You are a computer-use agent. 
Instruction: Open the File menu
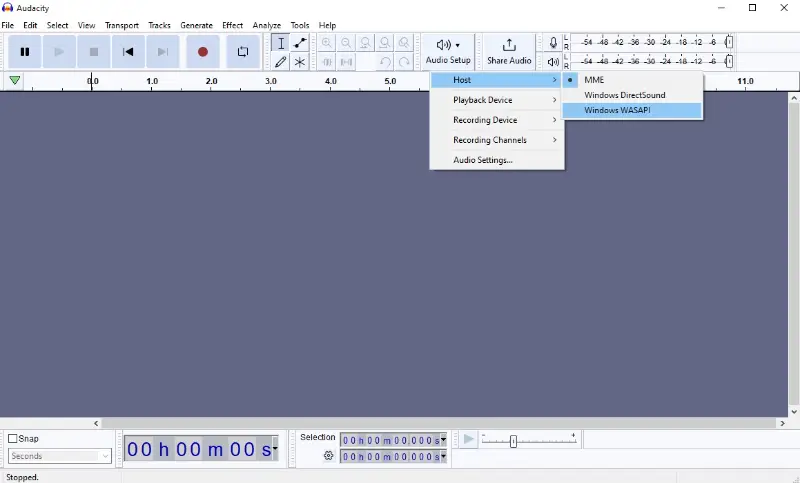(x=8, y=25)
